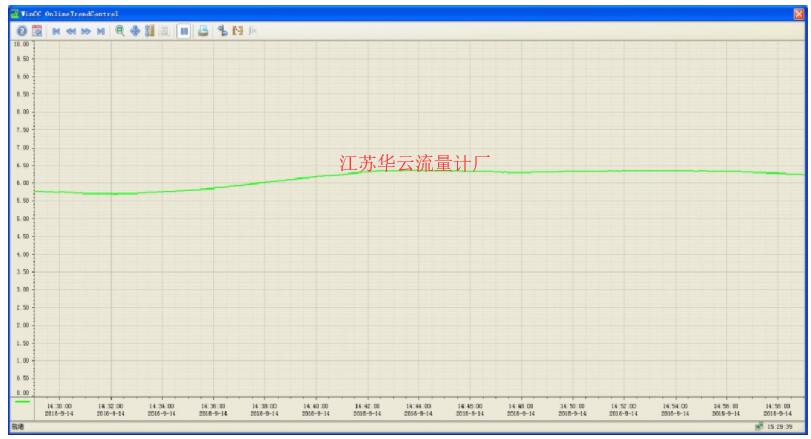Screen dimensions: 811x439
Task: Go to the previous data record
Action: point(71,32)
